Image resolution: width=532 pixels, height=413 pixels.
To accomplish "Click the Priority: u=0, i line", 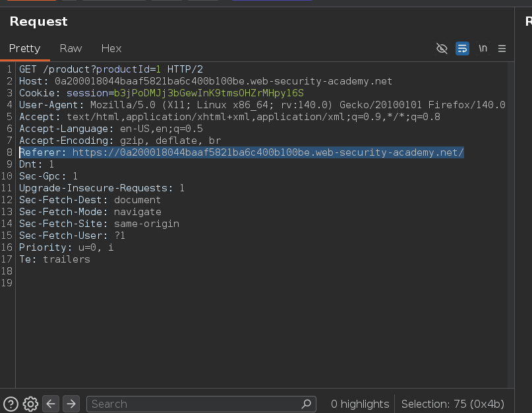I will click(67, 247).
